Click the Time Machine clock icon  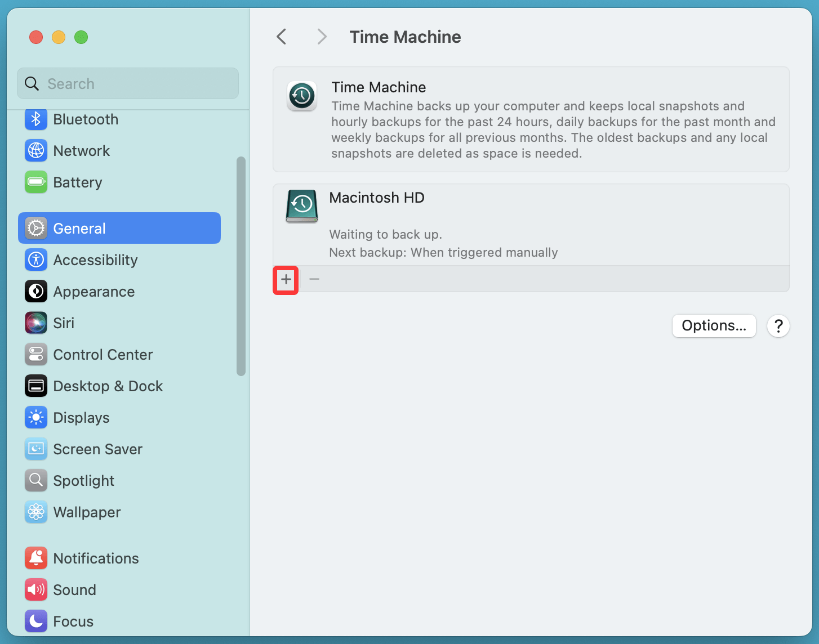pyautogui.click(x=302, y=96)
